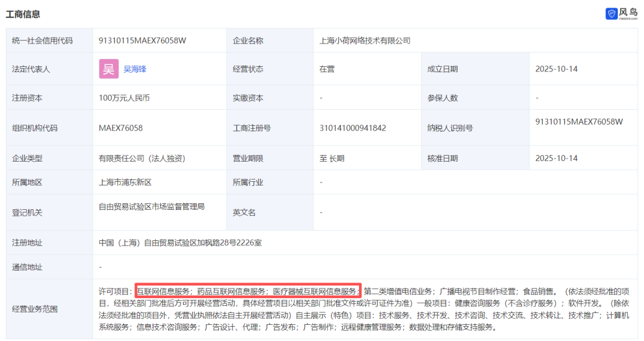The image size is (644, 341).
Task: Click the 法定代表人 label cell
Action: pos(49,69)
